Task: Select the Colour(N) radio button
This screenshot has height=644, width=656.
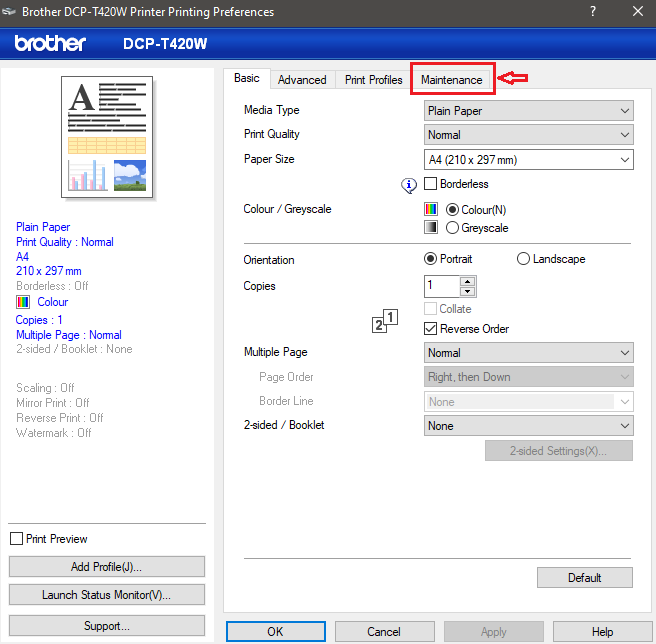Action: click(x=452, y=210)
